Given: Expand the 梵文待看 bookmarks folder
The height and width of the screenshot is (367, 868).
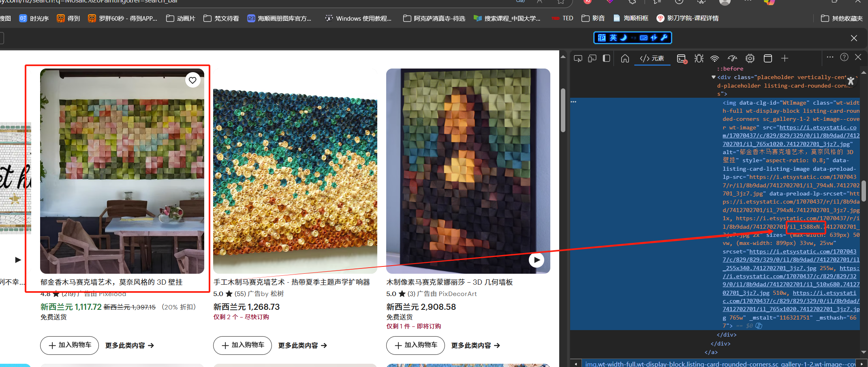Looking at the screenshot, I should point(221,18).
